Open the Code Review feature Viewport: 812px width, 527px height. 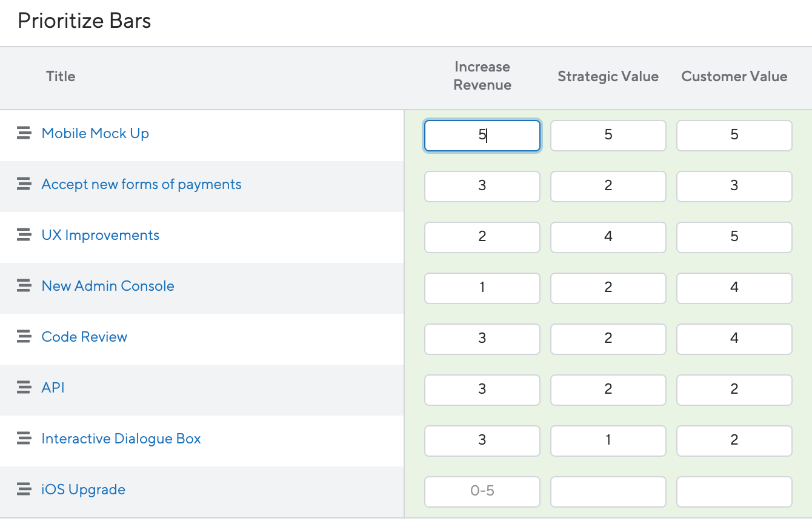point(84,336)
